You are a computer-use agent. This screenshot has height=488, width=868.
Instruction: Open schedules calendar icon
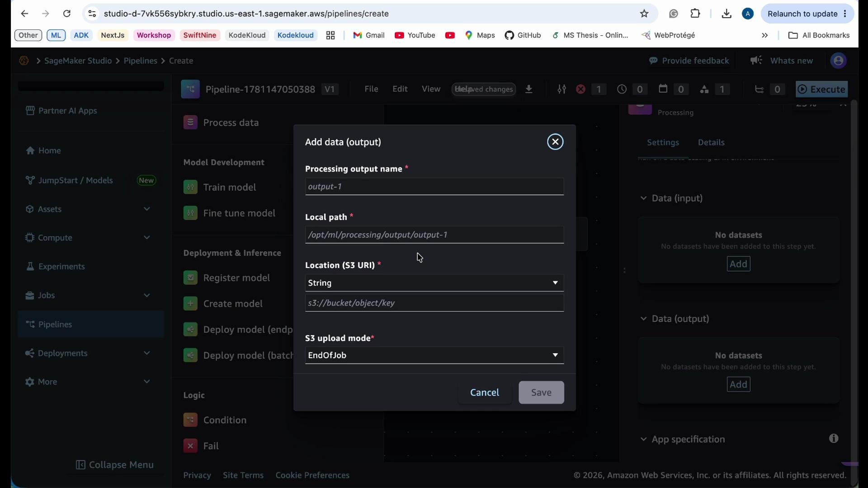(x=663, y=89)
